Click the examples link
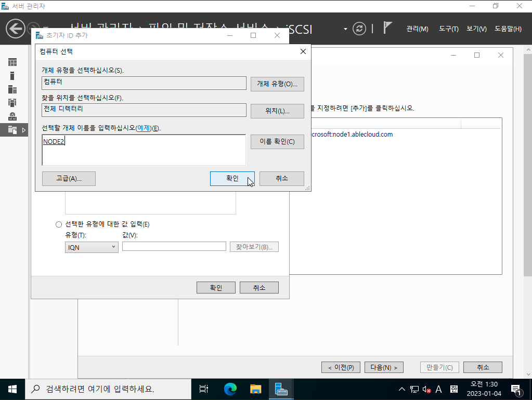The image size is (532, 400). point(144,128)
